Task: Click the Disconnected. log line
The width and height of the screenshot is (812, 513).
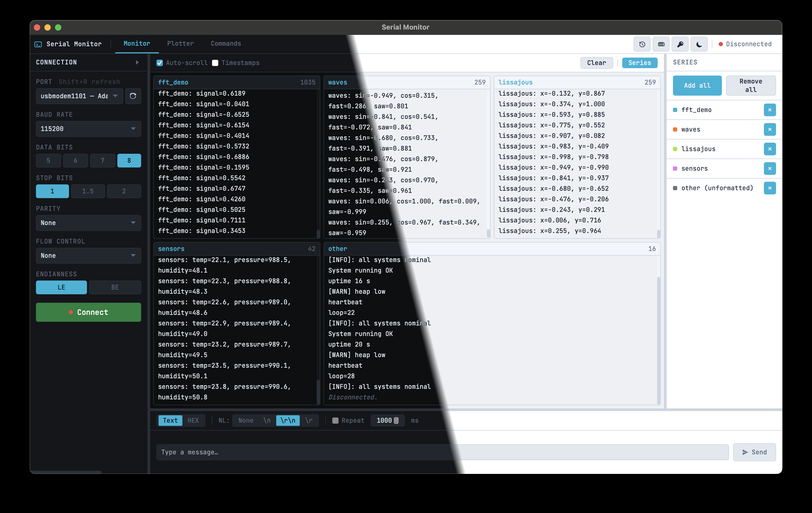Action: click(353, 397)
